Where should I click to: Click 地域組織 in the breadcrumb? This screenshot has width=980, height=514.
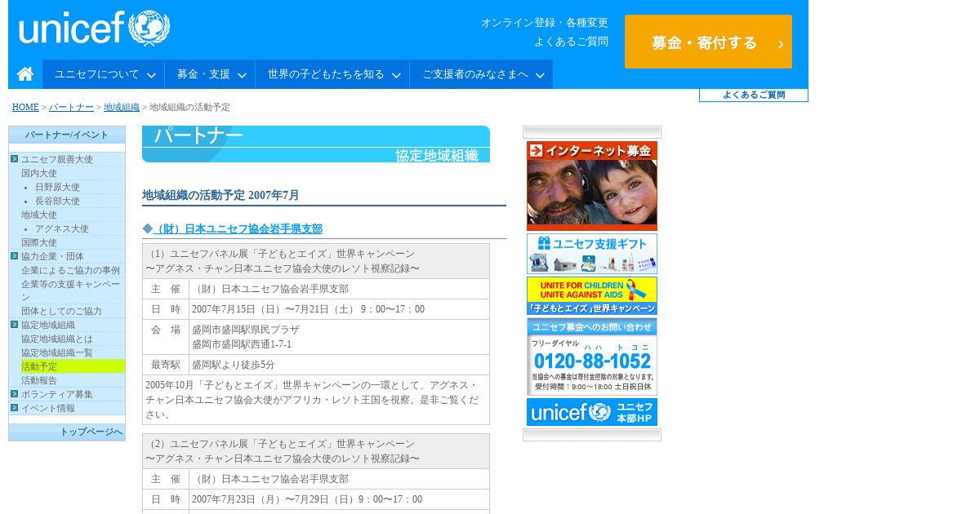pos(122,108)
